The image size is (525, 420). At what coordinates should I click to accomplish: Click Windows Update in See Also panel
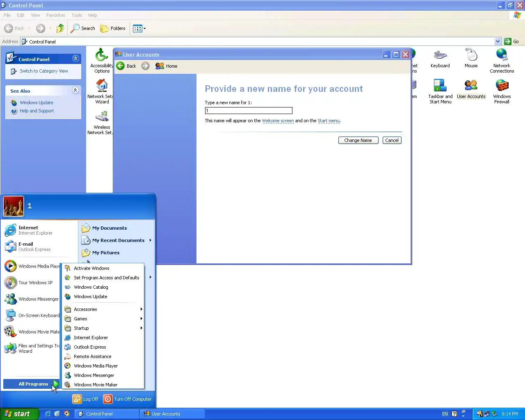[x=37, y=103]
